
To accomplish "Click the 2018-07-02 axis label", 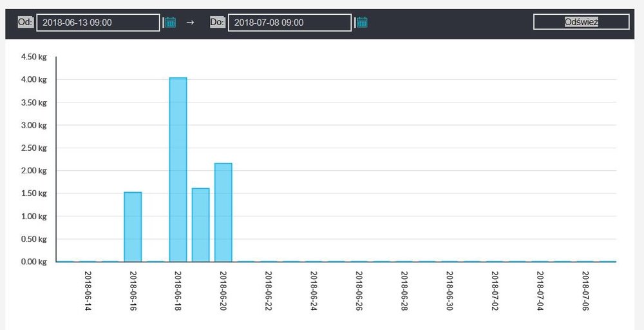I will (495, 291).
